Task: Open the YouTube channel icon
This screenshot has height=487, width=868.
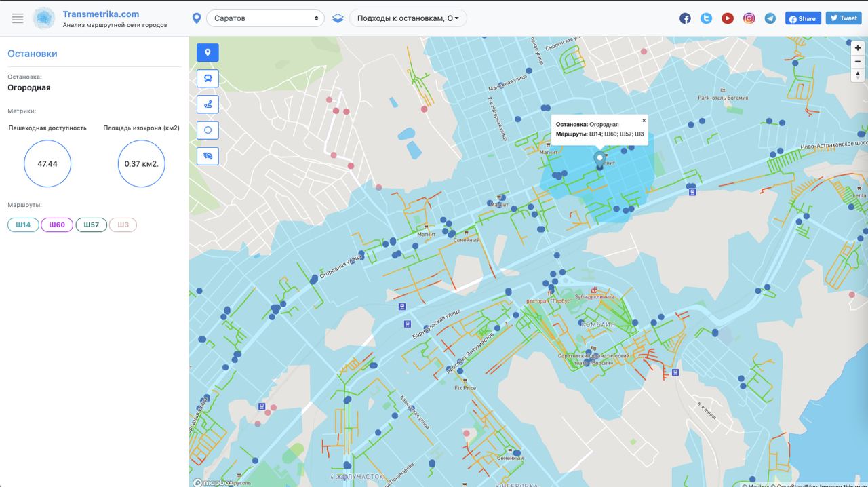Action: coord(728,18)
